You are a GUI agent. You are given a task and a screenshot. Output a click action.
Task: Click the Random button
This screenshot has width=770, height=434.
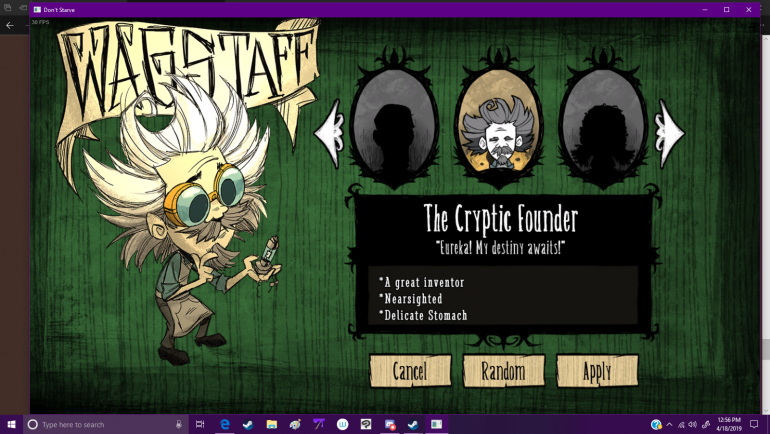504,371
